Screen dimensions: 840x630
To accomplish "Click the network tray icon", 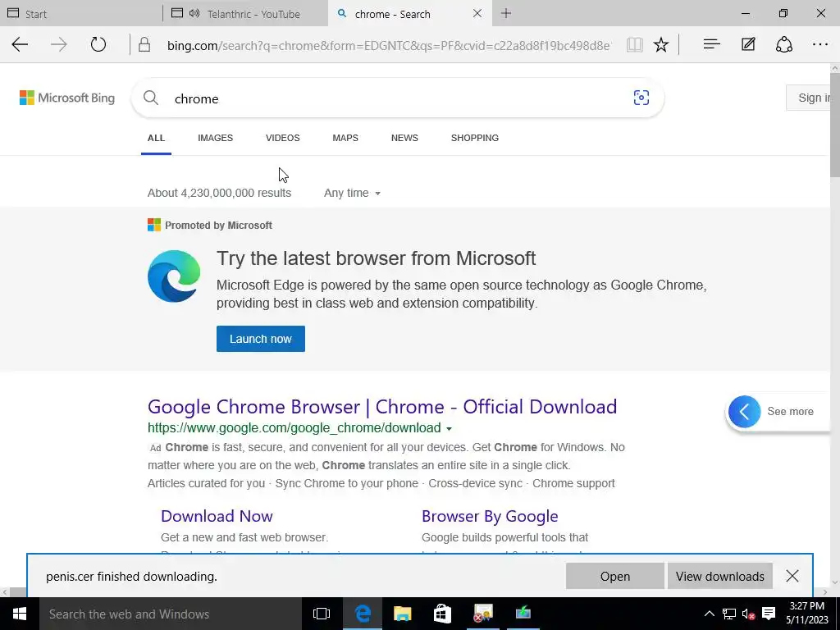I will [729, 614].
